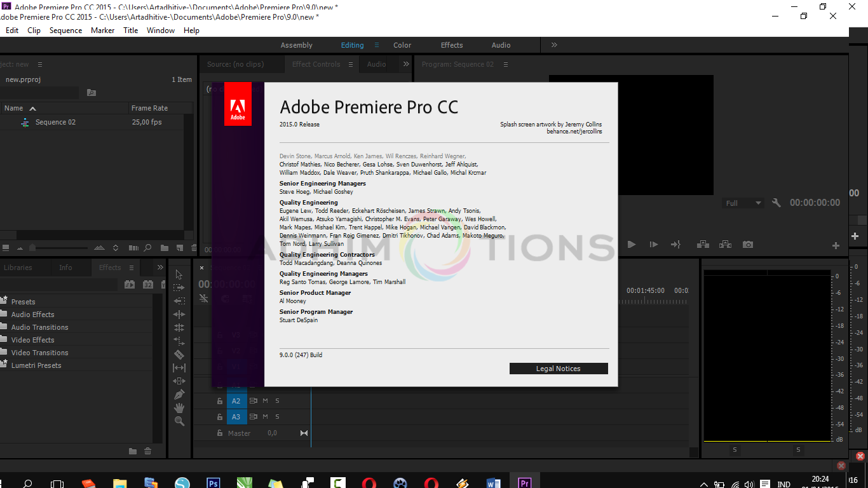Filter Effects by accelerated effects badge

130,285
